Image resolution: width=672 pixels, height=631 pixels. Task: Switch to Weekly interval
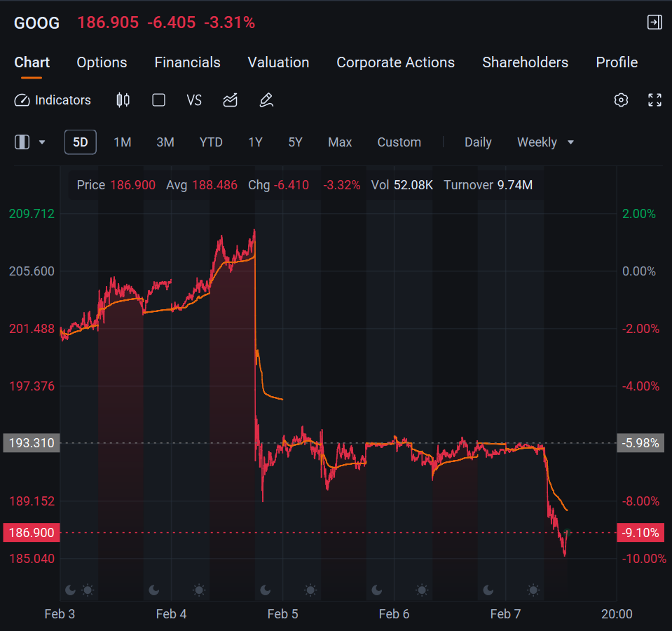(x=537, y=142)
